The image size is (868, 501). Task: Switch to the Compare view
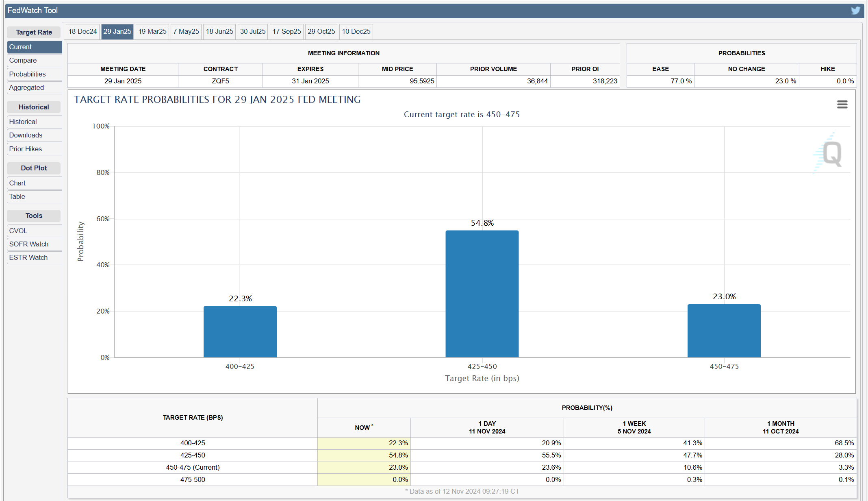[x=23, y=60]
